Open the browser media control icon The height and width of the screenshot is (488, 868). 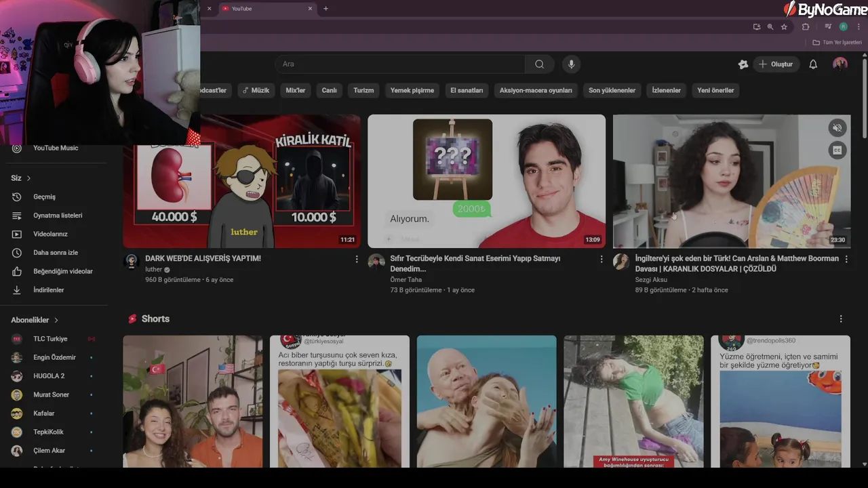[x=828, y=27]
